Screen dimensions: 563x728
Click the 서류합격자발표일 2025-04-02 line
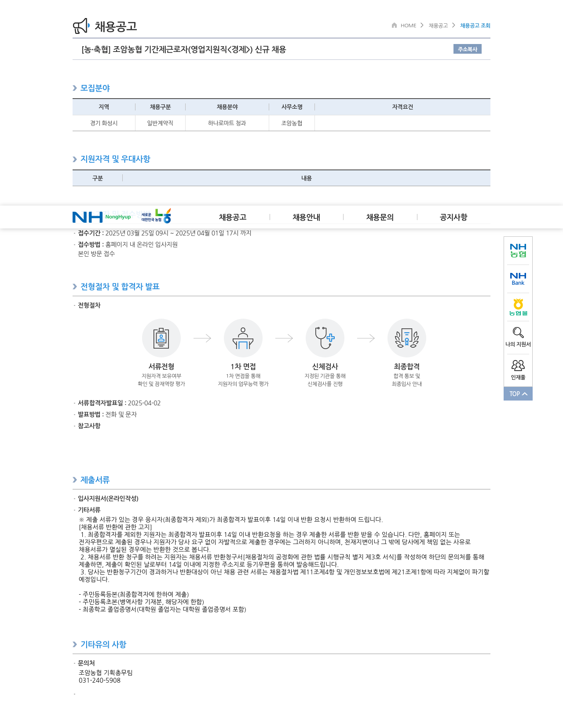[119, 403]
